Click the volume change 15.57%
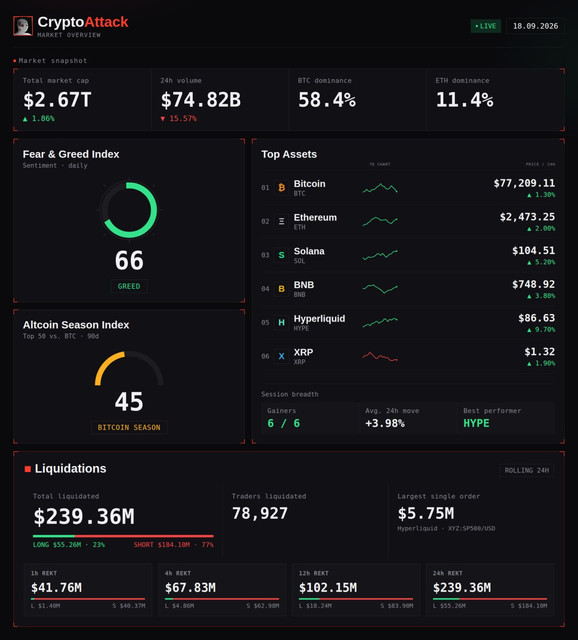Image resolution: width=578 pixels, height=640 pixels. (x=179, y=118)
